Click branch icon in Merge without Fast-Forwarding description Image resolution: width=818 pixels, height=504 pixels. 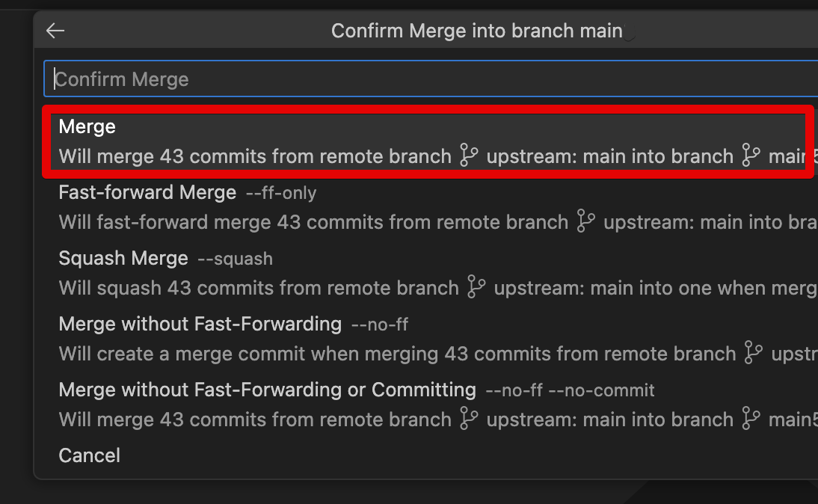click(x=753, y=353)
